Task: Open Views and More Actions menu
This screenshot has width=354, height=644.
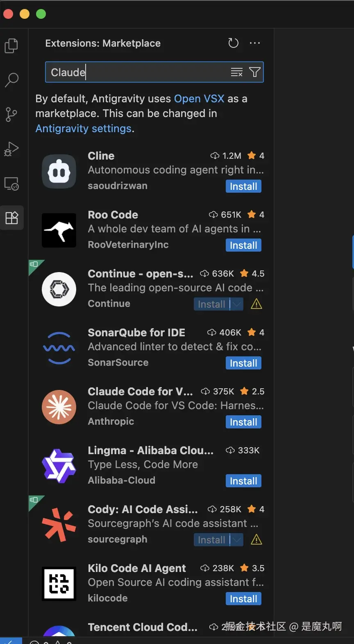Action: pos(255,43)
